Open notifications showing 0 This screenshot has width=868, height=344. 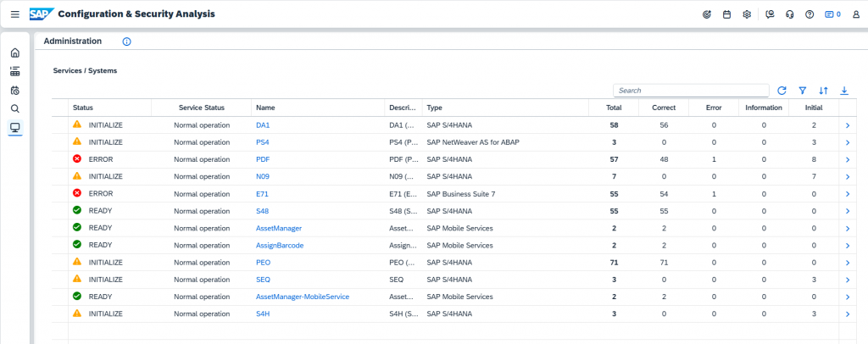coord(832,14)
